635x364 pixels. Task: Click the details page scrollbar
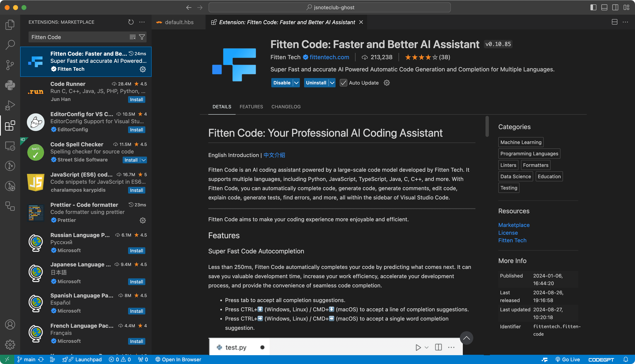(x=487, y=127)
